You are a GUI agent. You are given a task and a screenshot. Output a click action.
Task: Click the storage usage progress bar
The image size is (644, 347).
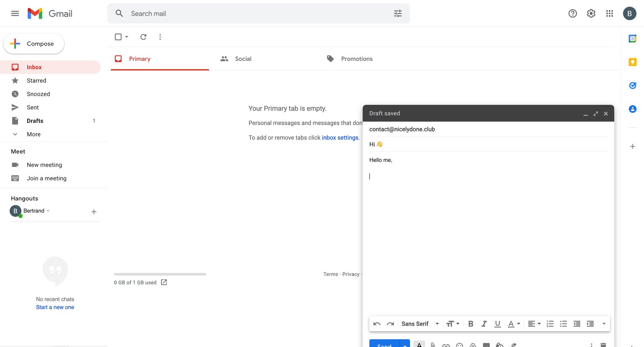[160, 274]
